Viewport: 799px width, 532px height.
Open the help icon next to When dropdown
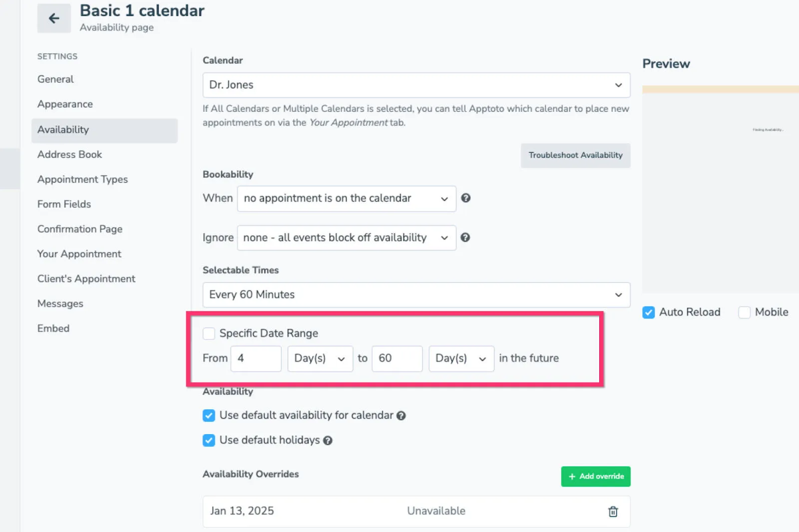click(465, 198)
